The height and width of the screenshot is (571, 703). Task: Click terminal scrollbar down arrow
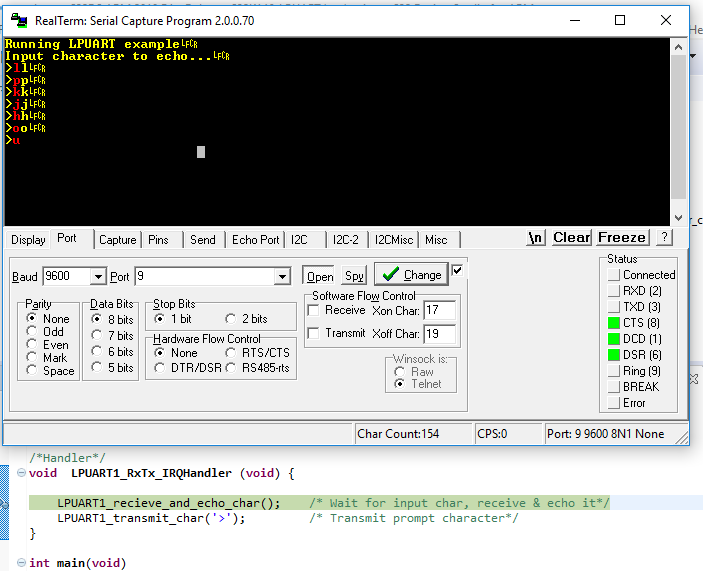(x=678, y=218)
